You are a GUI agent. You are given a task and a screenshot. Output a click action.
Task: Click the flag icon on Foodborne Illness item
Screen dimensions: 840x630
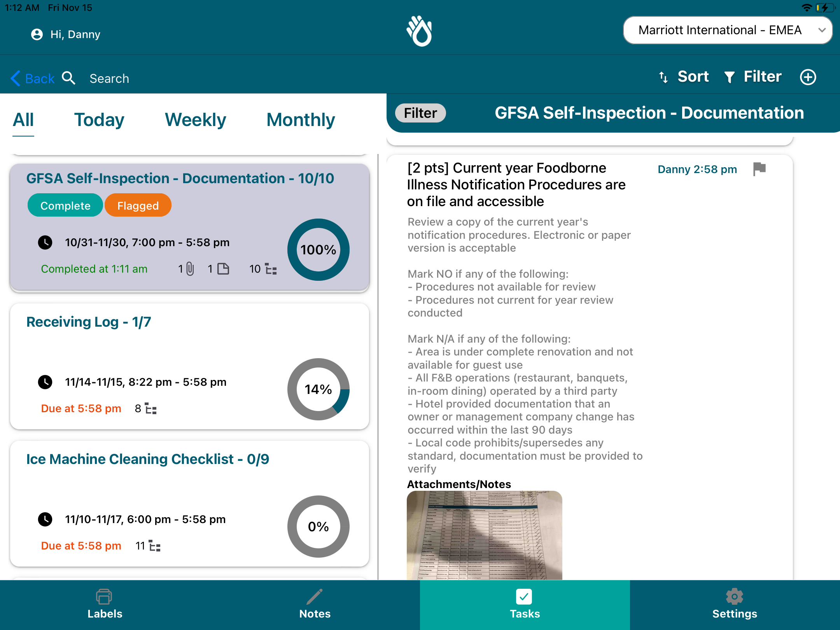(759, 169)
